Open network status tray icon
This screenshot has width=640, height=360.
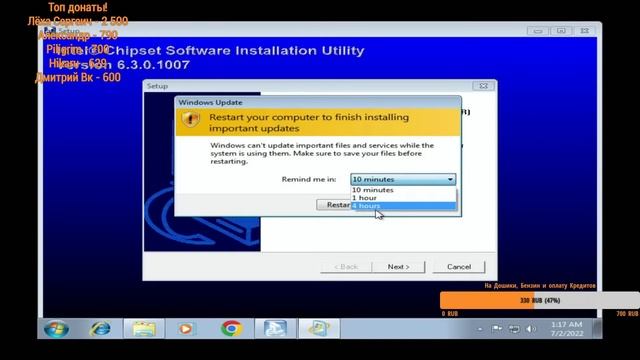pyautogui.click(x=514, y=329)
